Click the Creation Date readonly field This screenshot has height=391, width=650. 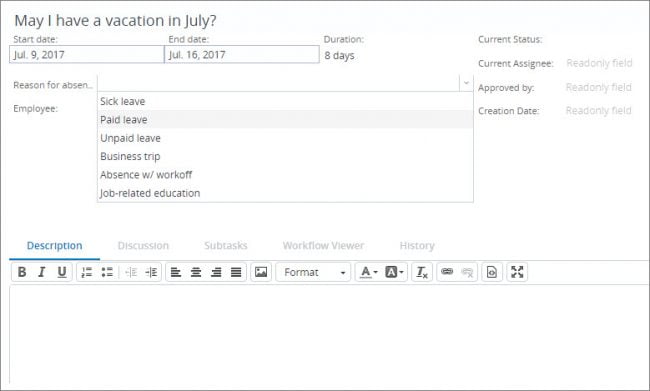(599, 110)
